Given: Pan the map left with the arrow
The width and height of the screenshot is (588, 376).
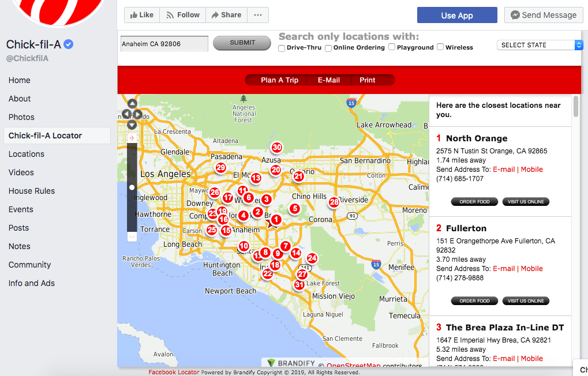Looking at the screenshot, I should 127,114.
